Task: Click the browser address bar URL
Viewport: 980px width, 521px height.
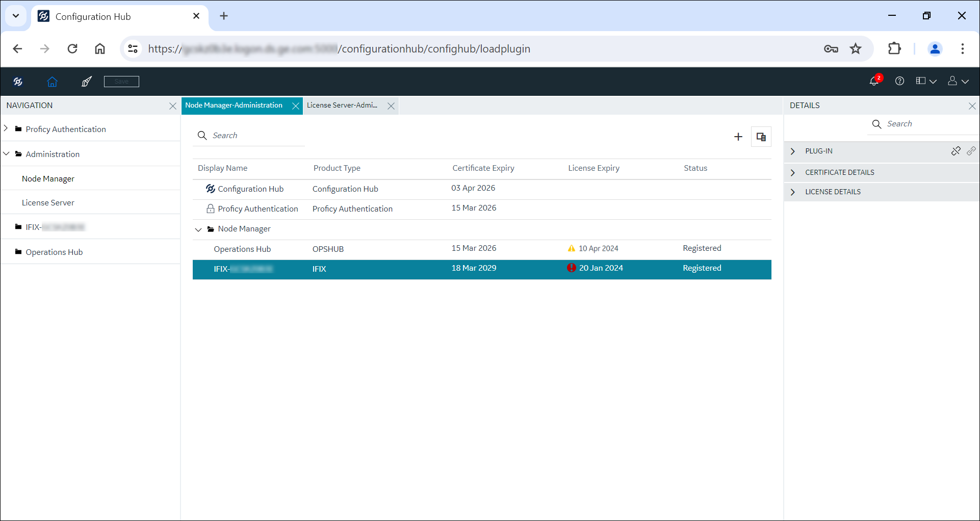Action: pos(339,49)
